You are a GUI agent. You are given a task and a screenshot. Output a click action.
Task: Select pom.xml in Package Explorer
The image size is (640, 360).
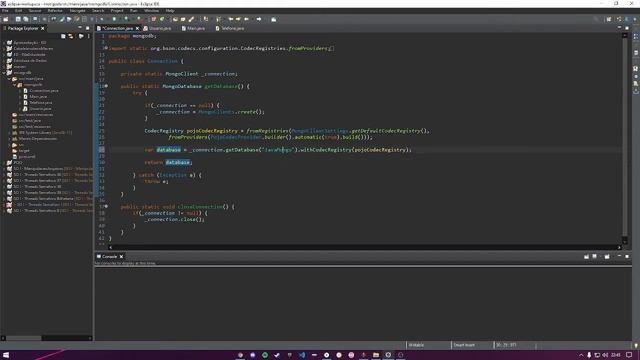click(x=27, y=157)
